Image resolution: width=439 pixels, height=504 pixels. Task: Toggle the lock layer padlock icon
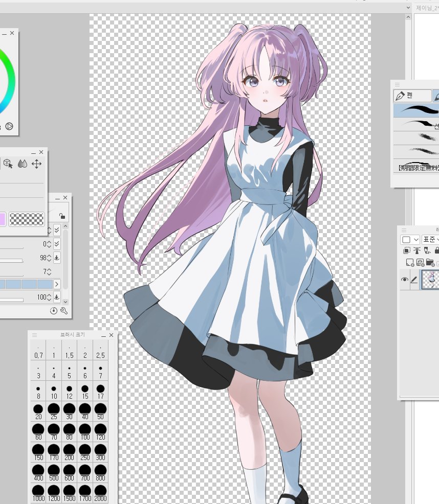(437, 250)
